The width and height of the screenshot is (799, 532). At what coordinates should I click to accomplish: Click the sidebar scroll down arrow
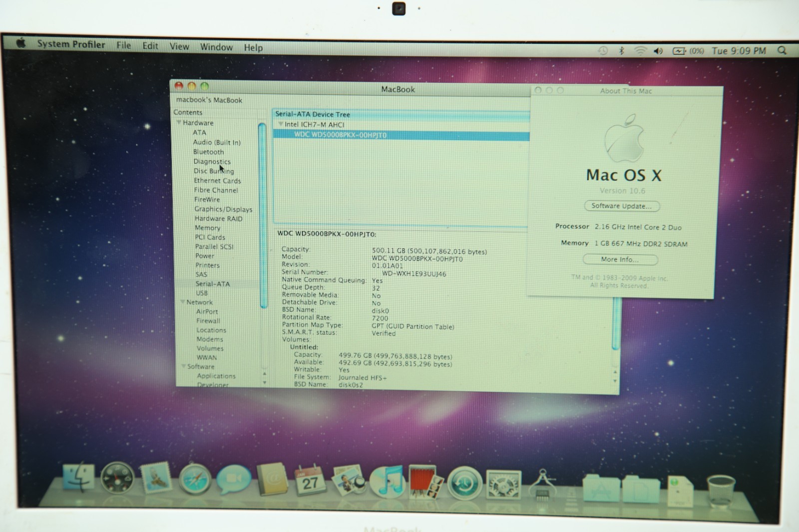pyautogui.click(x=264, y=382)
